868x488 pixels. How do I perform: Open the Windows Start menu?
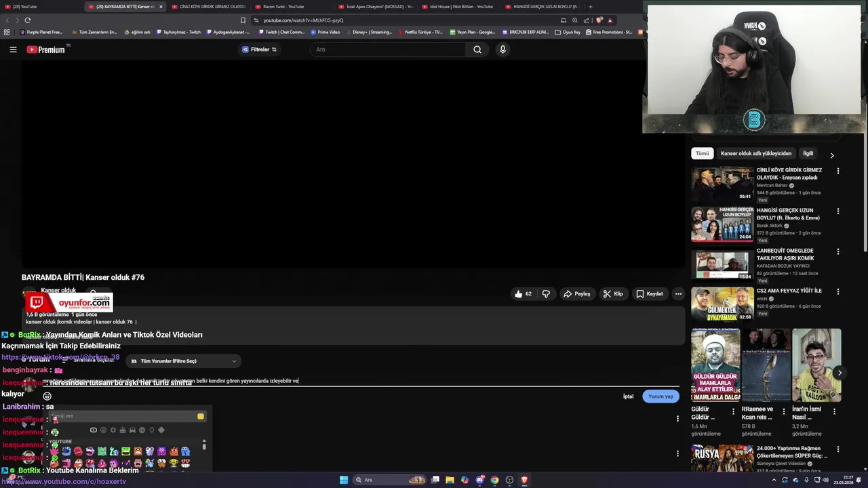[344, 480]
